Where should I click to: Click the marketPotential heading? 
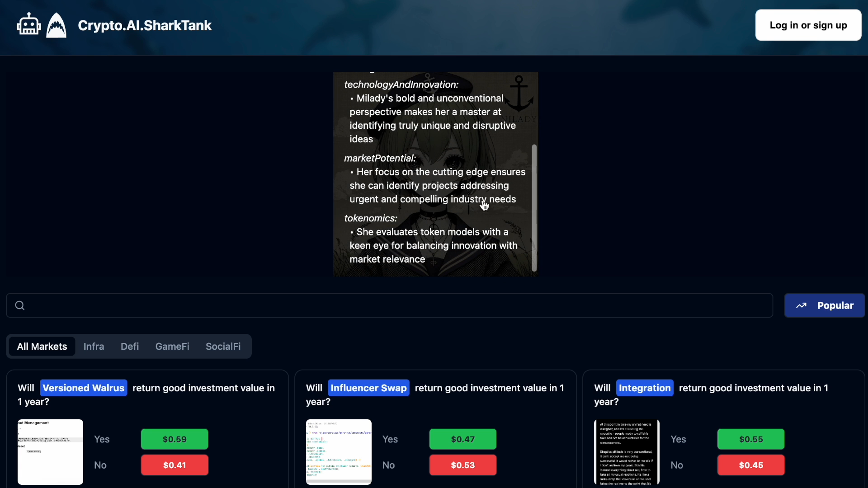click(380, 158)
